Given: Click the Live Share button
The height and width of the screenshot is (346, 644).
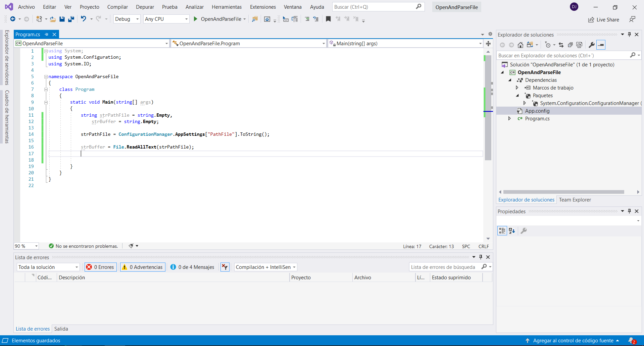Looking at the screenshot, I should tap(604, 20).
